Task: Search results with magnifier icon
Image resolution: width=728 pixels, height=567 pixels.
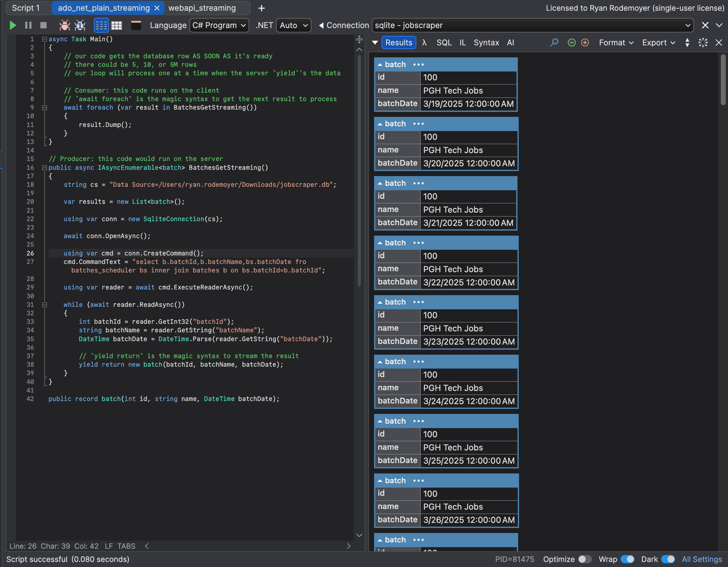Action: pos(554,43)
